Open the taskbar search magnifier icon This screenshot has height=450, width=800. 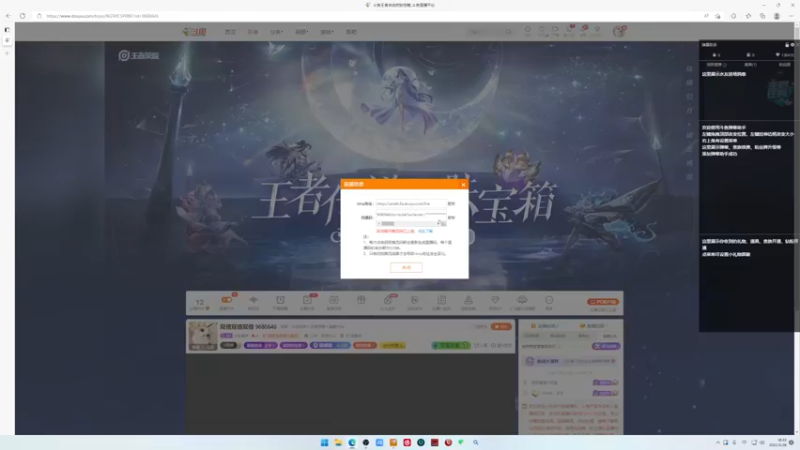pyautogui.click(x=476, y=442)
